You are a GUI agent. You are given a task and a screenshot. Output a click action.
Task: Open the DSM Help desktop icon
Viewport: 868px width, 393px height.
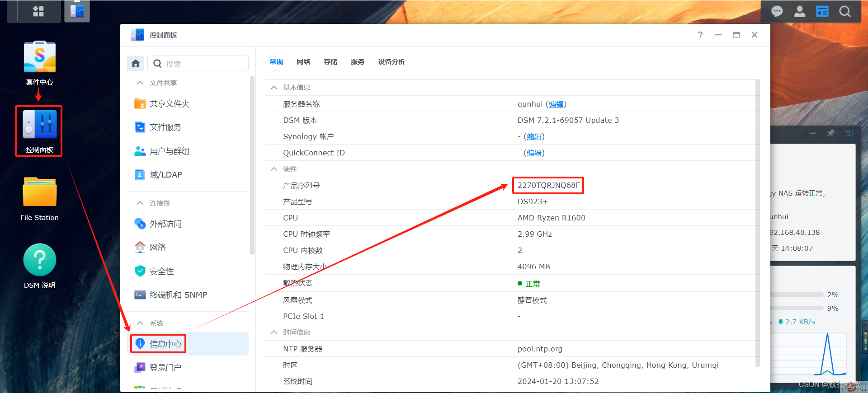point(39,267)
